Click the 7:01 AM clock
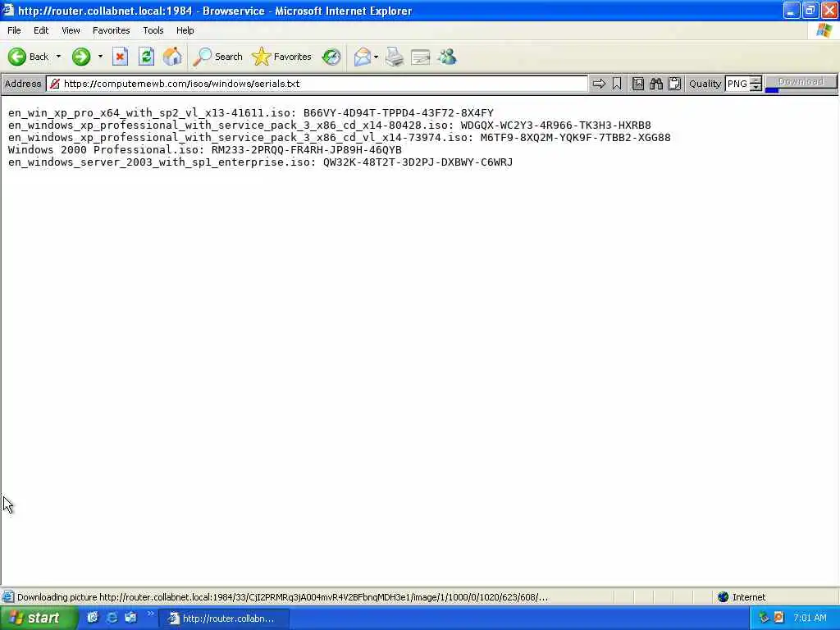The height and width of the screenshot is (630, 840). point(810,619)
